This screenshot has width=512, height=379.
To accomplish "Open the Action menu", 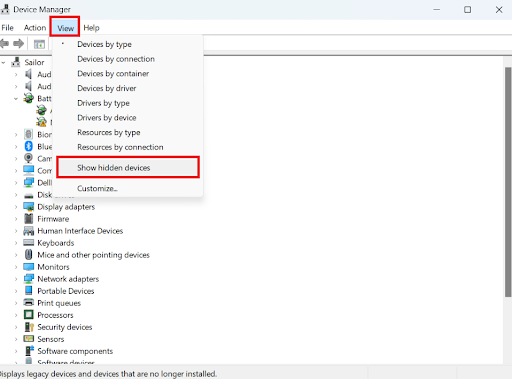I will [x=35, y=28].
